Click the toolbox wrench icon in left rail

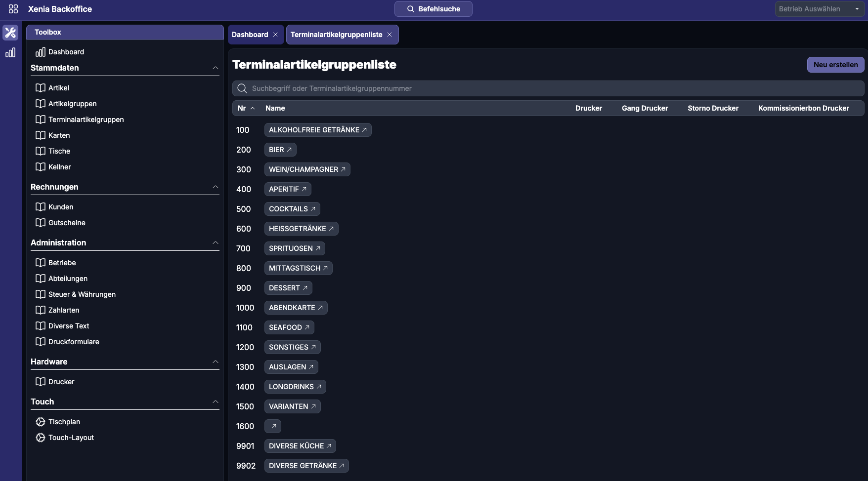[x=10, y=33]
